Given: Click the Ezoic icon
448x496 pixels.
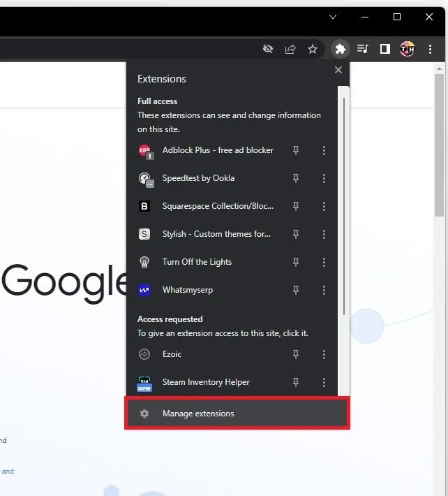Looking at the screenshot, I should pos(144,354).
